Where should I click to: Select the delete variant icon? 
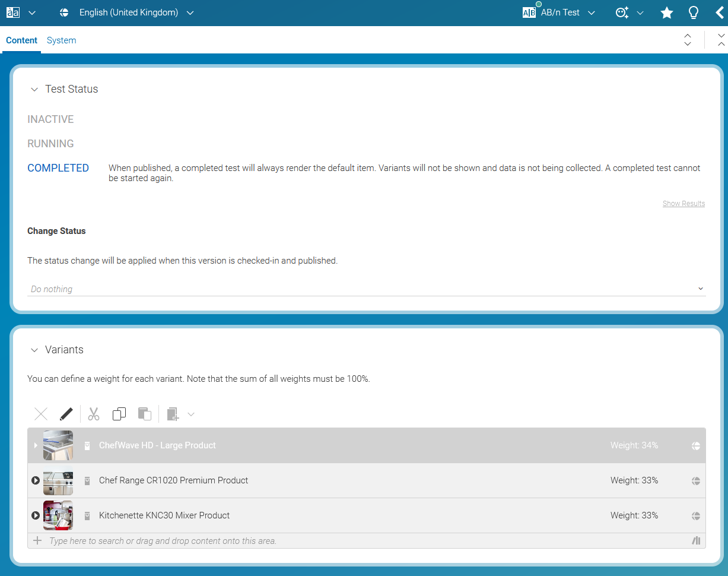tap(40, 414)
